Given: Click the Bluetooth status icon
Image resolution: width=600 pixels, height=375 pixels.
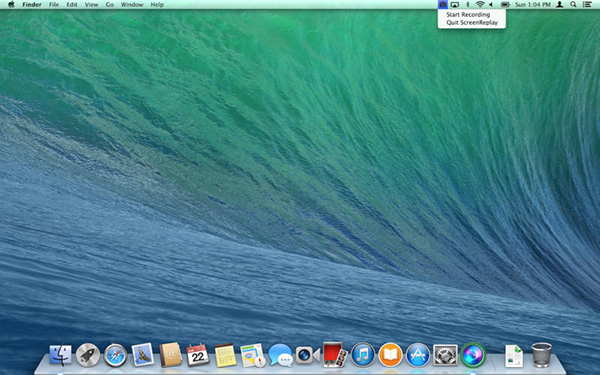Looking at the screenshot, I should point(468,5).
